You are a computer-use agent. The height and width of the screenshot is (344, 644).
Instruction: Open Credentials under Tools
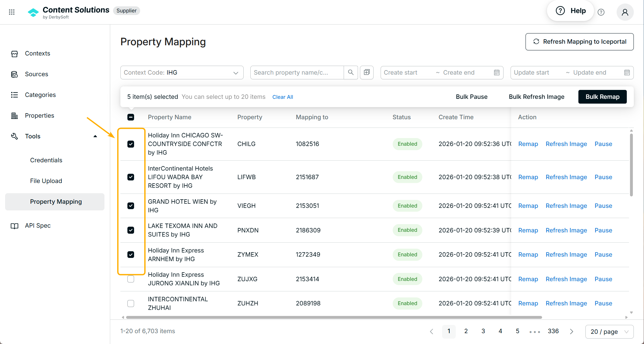point(46,160)
